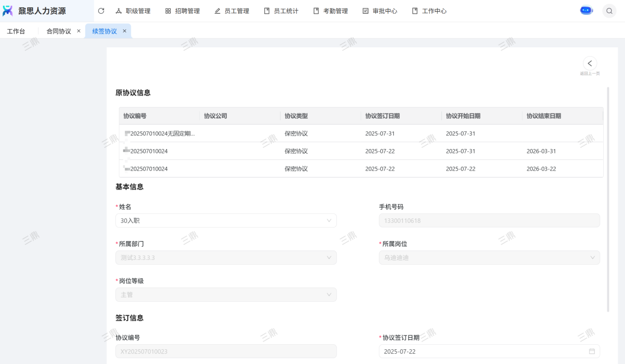Image resolution: width=625 pixels, height=364 pixels.
Task: Click the 手机号码 input field
Action: click(489, 220)
